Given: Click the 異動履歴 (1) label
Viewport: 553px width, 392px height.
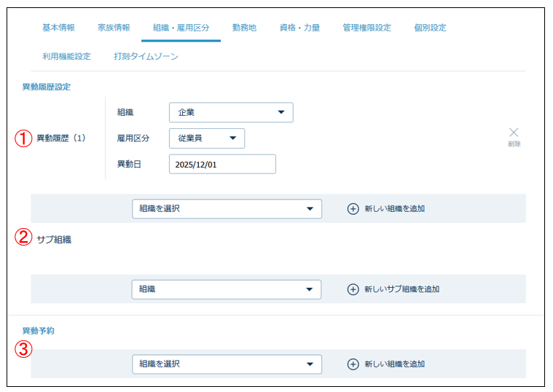Looking at the screenshot, I should coord(61,138).
